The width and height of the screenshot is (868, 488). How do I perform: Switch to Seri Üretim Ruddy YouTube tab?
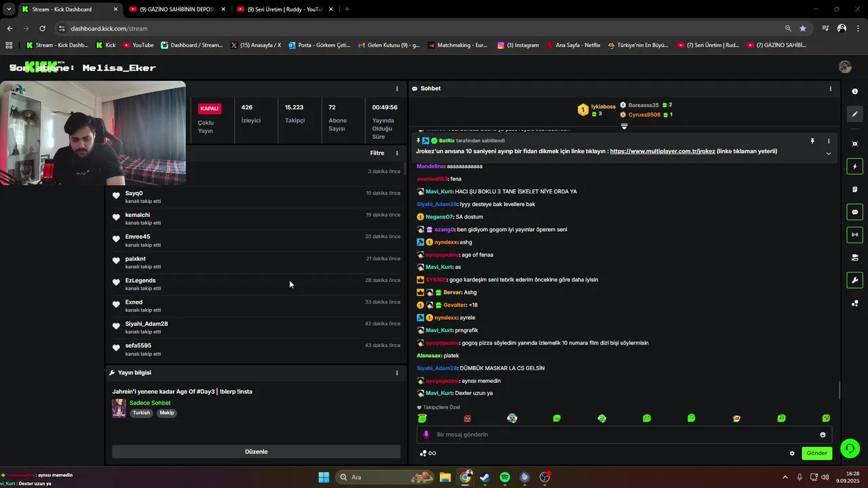pos(285,9)
